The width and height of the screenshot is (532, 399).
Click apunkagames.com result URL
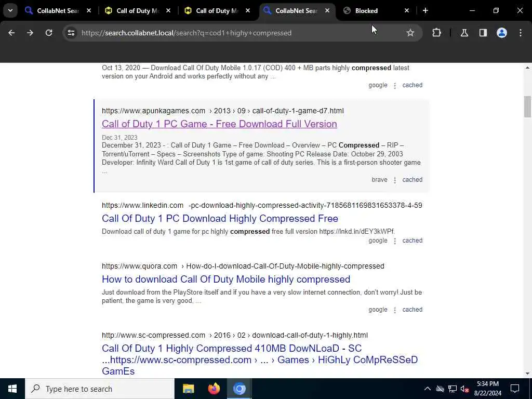tap(222, 111)
